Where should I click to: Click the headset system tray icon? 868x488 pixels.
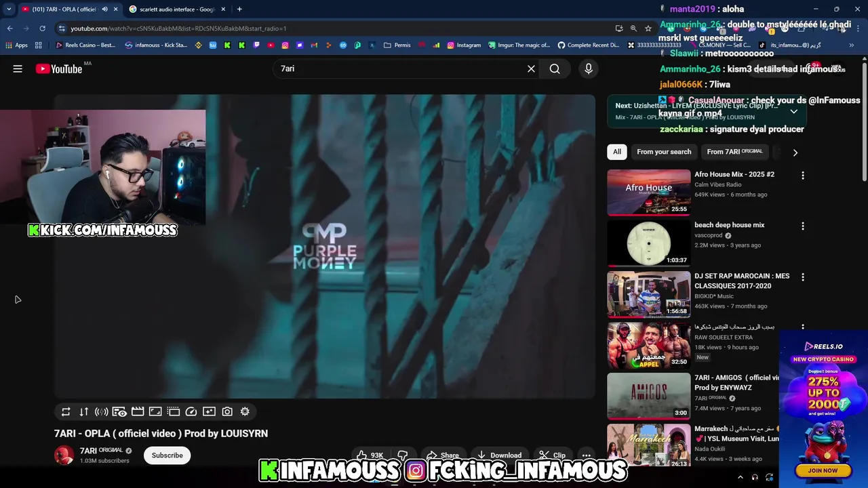point(755,477)
